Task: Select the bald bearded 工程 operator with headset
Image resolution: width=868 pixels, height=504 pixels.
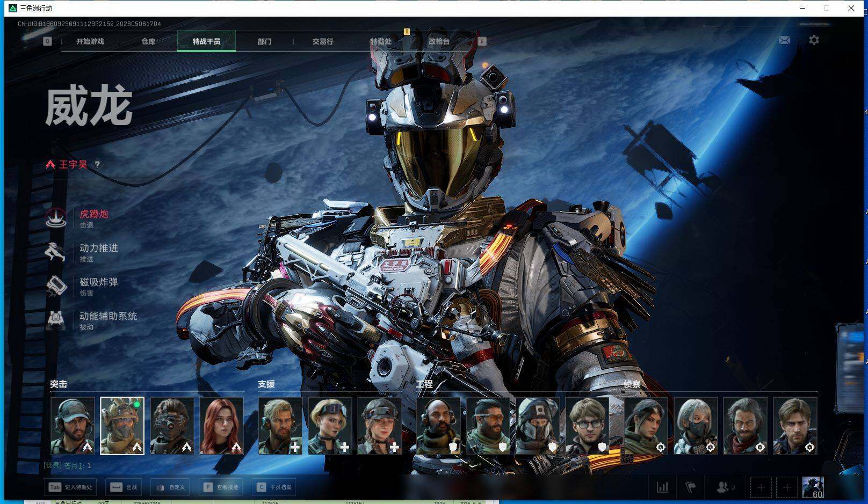Action: tap(438, 426)
